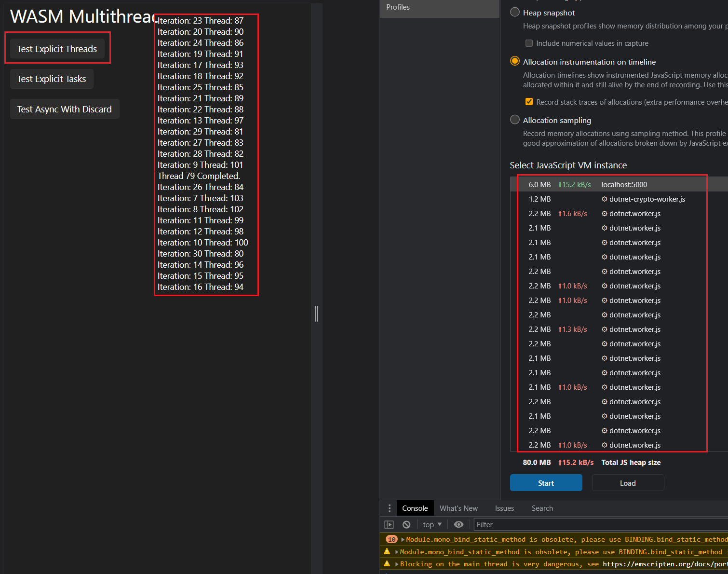
Task: Click the gear icon beside dotnet-crypto-worker.js
Action: 604,199
